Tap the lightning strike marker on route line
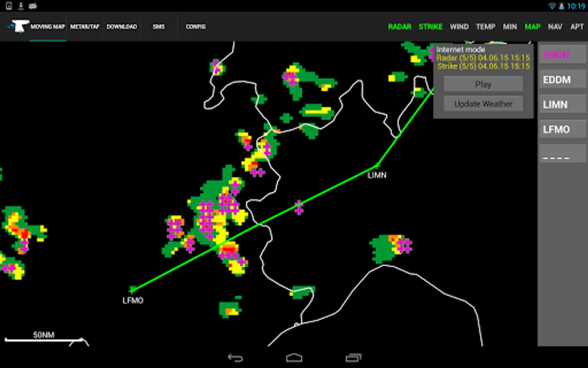Viewport: 588px width, 368px height. (x=299, y=207)
